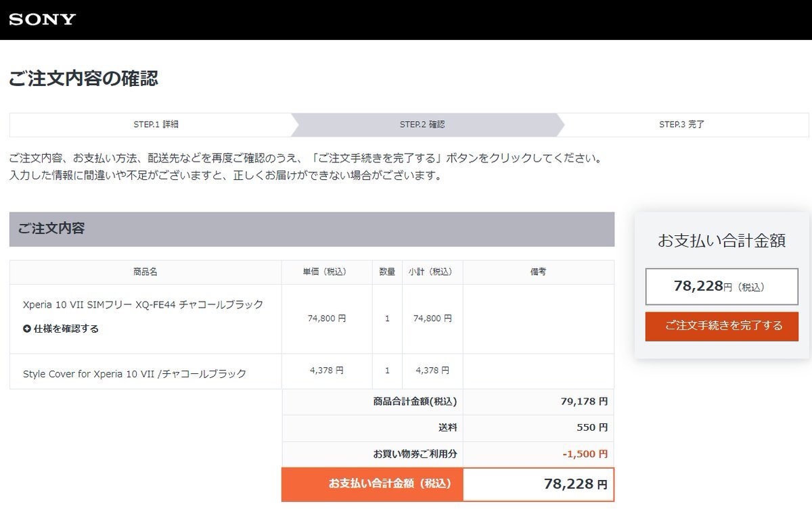Click the お支払い合計金額 orange label
This screenshot has height=518, width=812.
pos(390,484)
